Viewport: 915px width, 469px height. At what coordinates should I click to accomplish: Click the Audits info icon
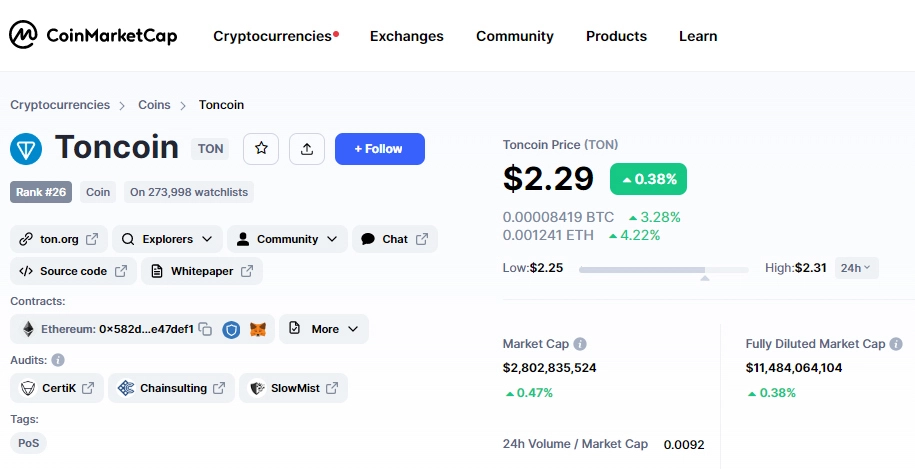[58, 360]
